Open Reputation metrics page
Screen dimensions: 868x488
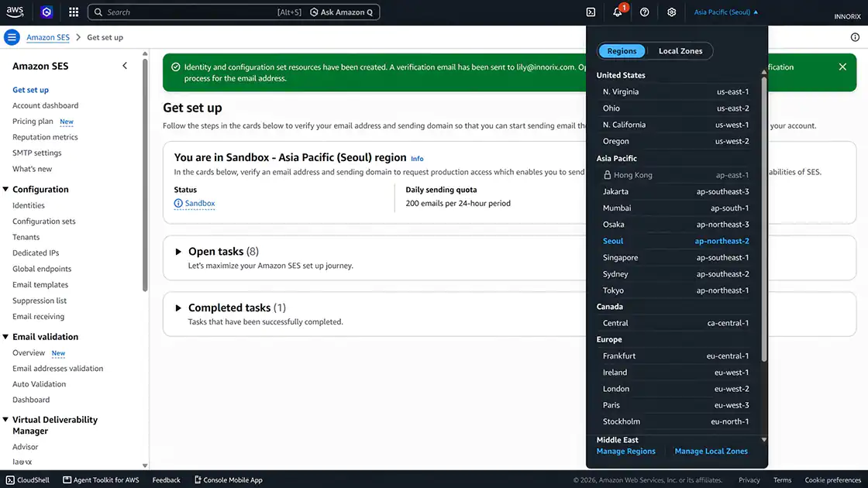pyautogui.click(x=46, y=136)
